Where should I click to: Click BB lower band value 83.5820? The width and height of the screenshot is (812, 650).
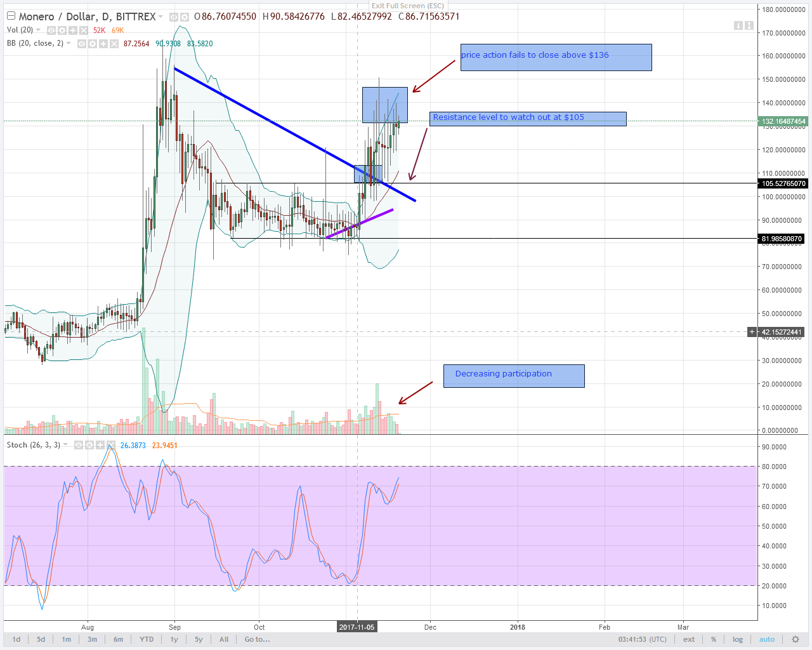(200, 44)
